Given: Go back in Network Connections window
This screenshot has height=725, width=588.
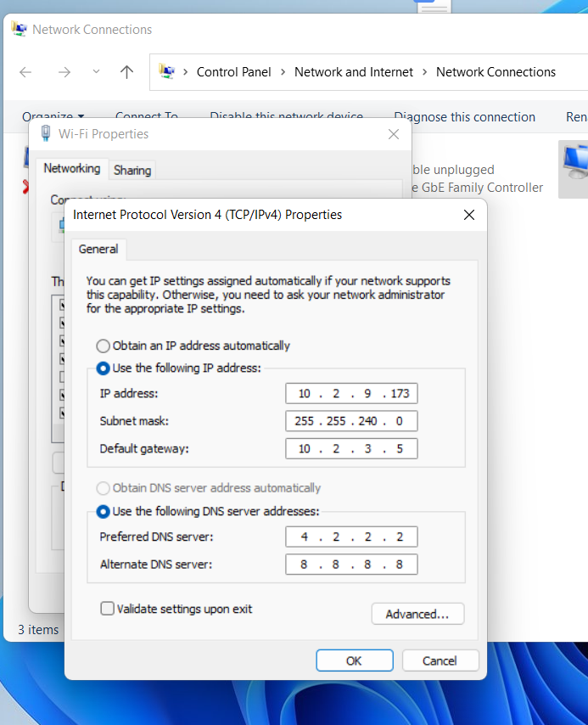Looking at the screenshot, I should tap(25, 72).
